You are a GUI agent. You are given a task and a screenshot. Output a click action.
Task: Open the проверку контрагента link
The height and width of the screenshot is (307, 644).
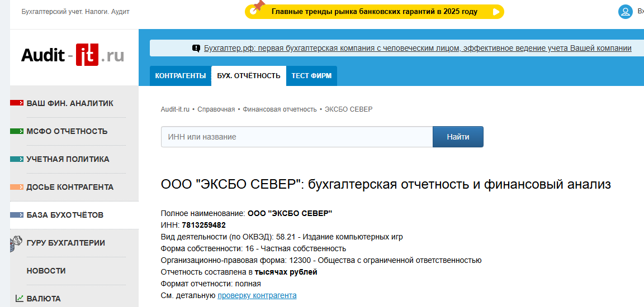[x=257, y=295]
